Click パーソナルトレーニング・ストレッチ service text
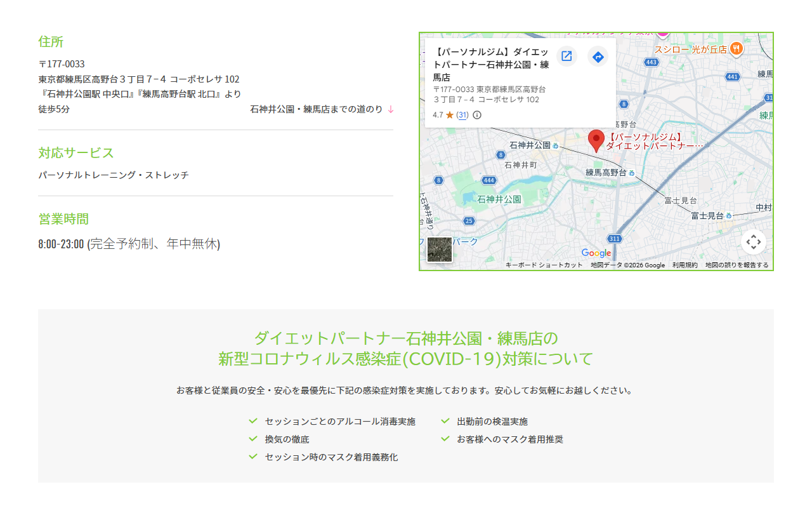Screen dimensions: 812x508 [x=114, y=175]
